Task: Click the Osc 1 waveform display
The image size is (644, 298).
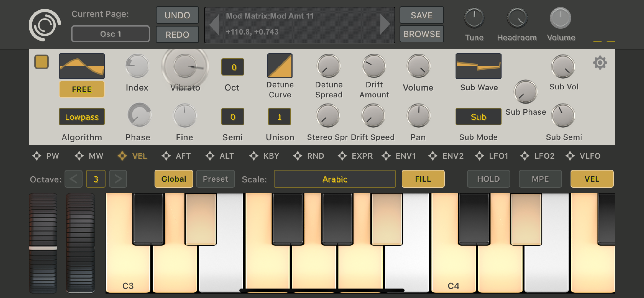Action: [x=82, y=66]
